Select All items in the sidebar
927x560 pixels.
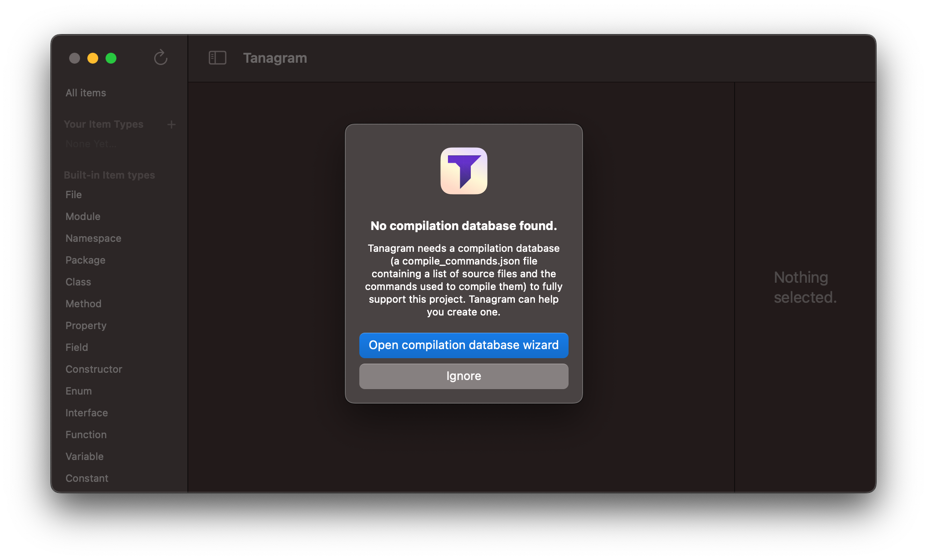(x=86, y=93)
